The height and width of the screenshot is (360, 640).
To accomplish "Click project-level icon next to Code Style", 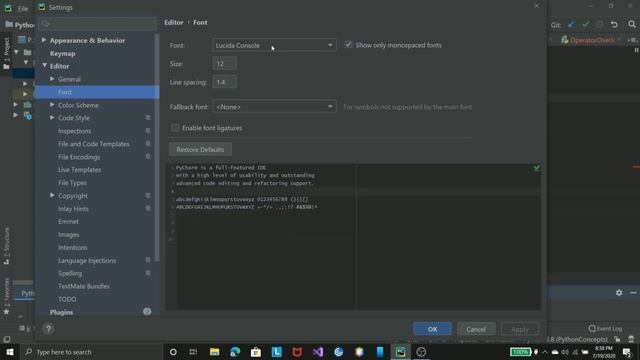I will pyautogui.click(x=148, y=118).
